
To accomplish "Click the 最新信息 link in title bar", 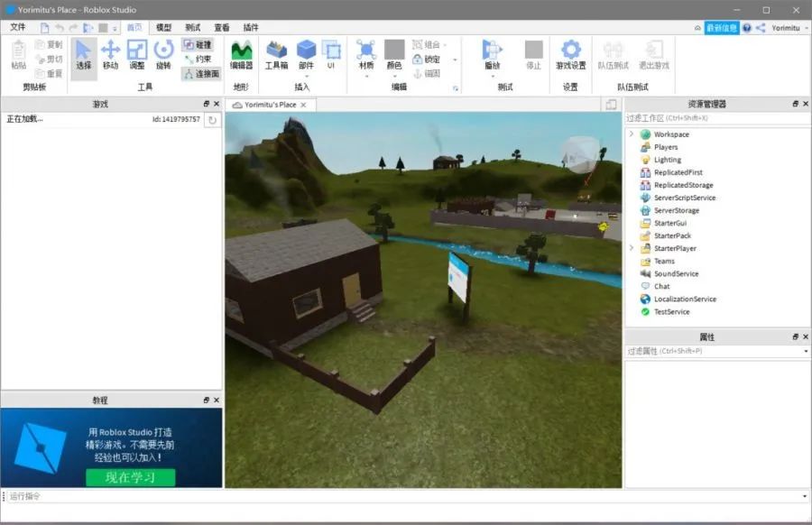I will pos(723,27).
